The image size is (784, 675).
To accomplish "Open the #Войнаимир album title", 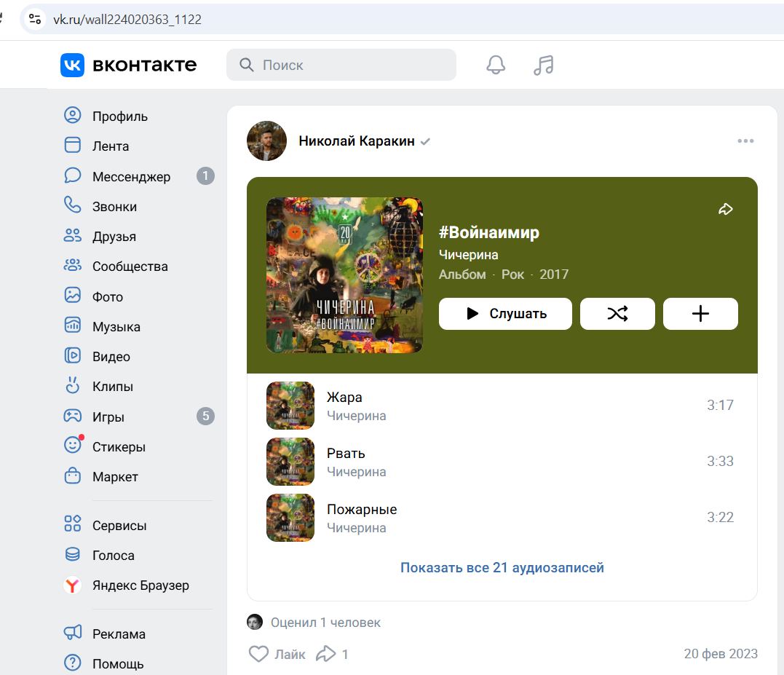I will [x=489, y=232].
